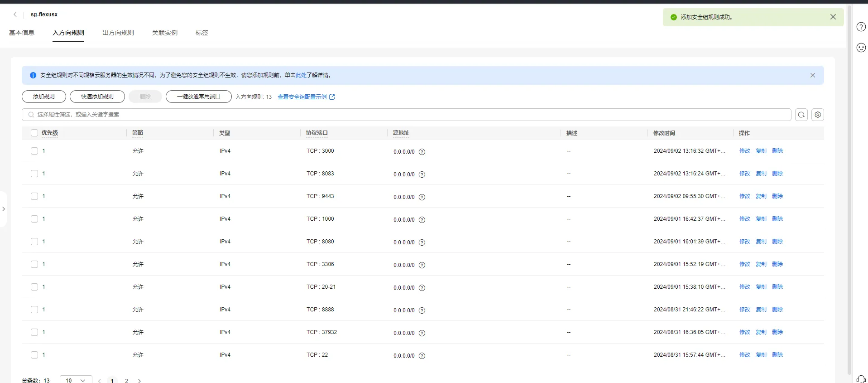
Task: Click into the attribute filter search field
Action: click(407, 115)
